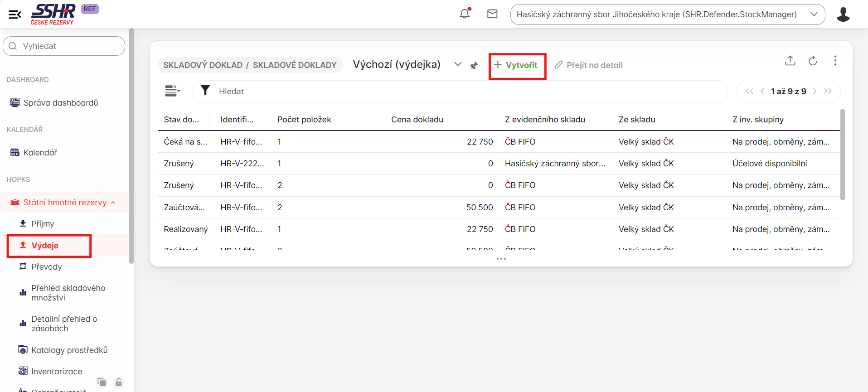
Task: Expand the Výchozí (výdejka) view dropdown
Action: (458, 64)
